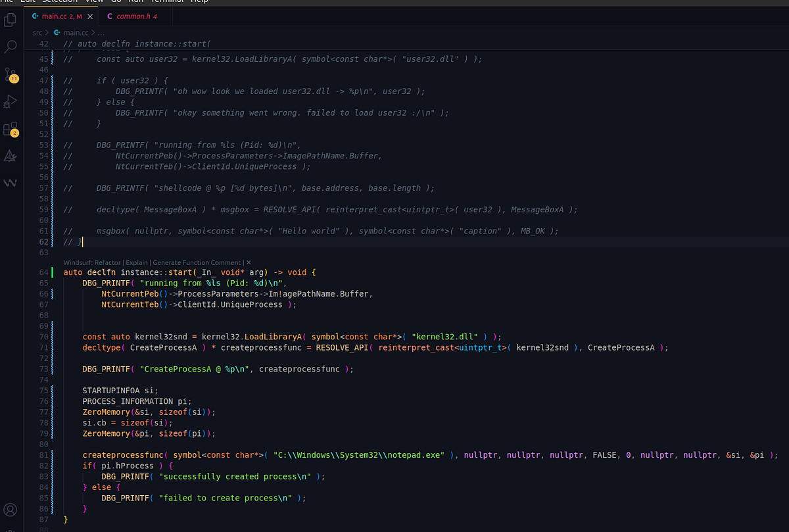This screenshot has height=532, width=789.
Task: Click the Explain code lens link
Action: point(137,262)
